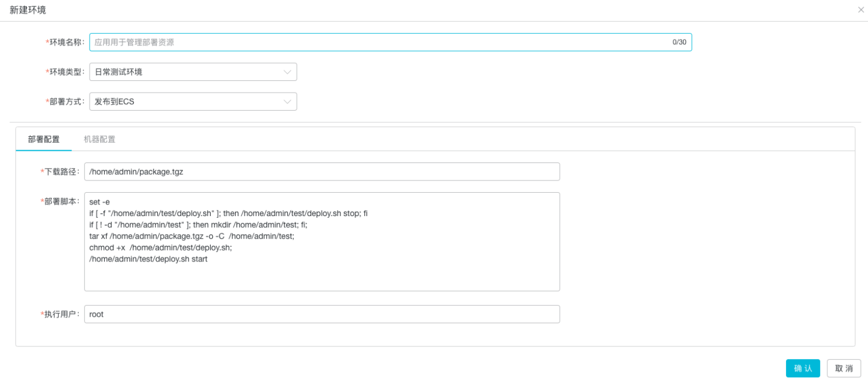Viewport: 868px width, 382px height.
Task: Click the 'tar xf /home/admin/package.tgz' script line
Action: (192, 236)
